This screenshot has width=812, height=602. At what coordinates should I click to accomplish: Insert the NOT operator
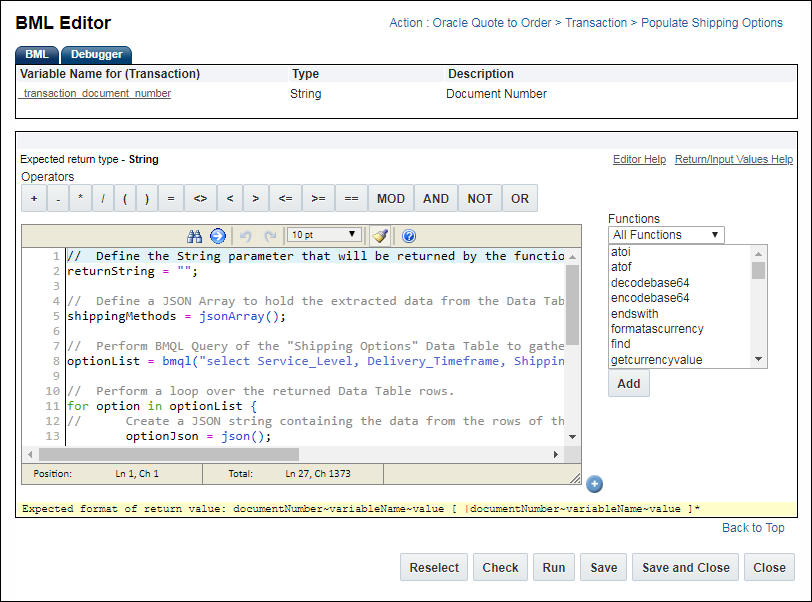[x=479, y=198]
